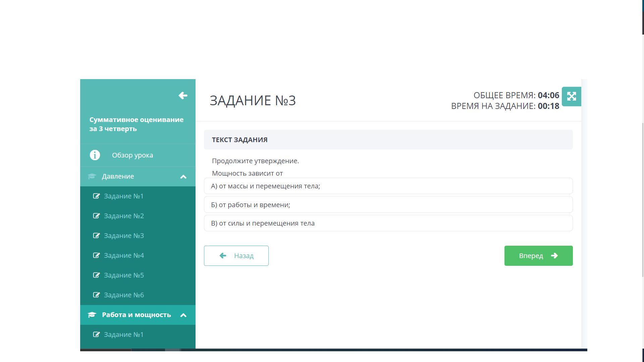The image size is (644, 362).
Task: Open Задание №5 in the sidebar
Action: 124,275
